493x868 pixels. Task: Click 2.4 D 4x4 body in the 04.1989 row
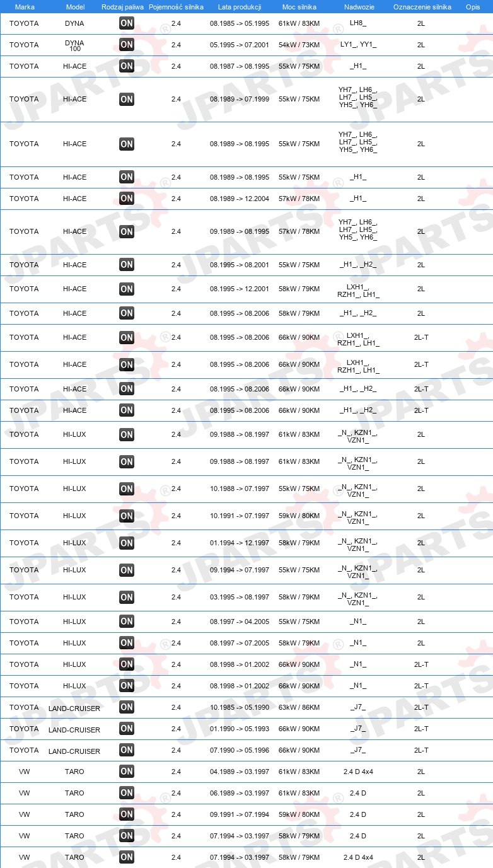point(358,772)
